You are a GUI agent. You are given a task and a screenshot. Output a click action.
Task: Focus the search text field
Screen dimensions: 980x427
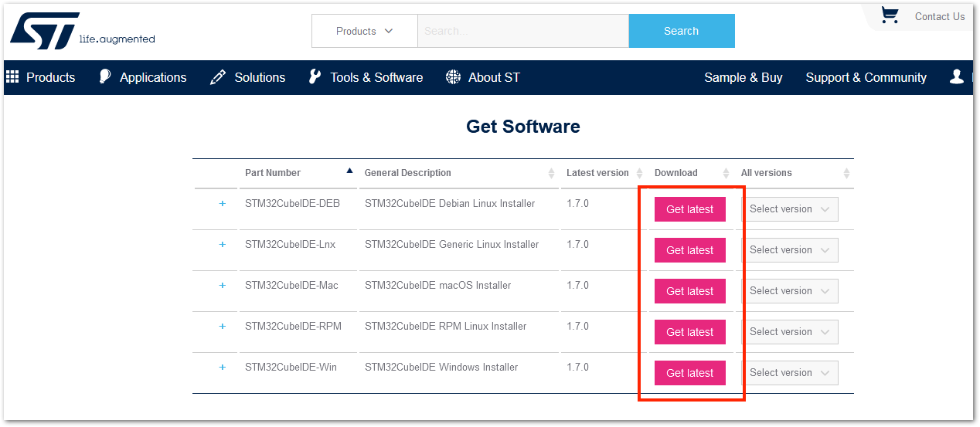click(523, 31)
